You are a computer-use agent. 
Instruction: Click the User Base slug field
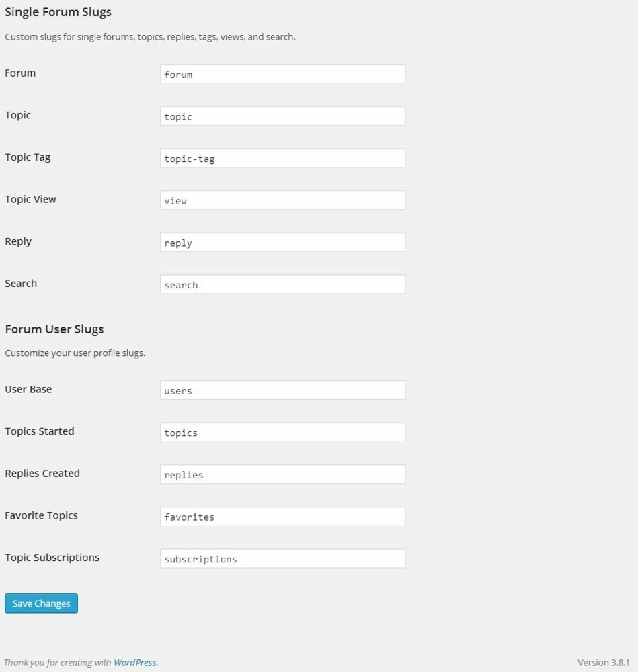click(x=282, y=390)
